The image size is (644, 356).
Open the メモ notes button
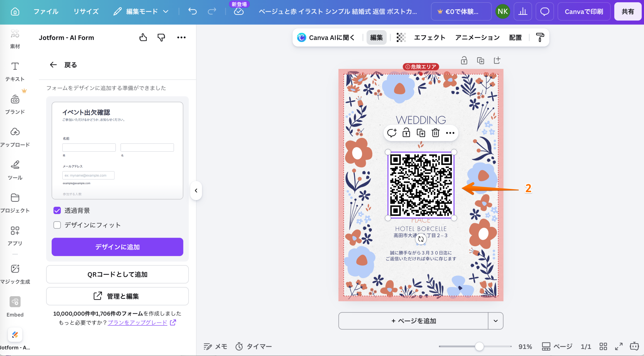215,347
